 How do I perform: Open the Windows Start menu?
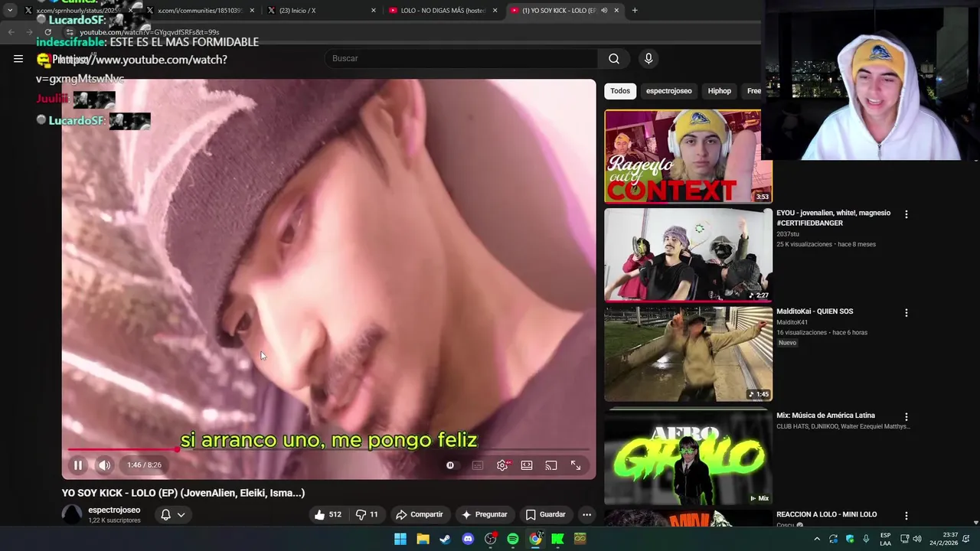[400, 539]
